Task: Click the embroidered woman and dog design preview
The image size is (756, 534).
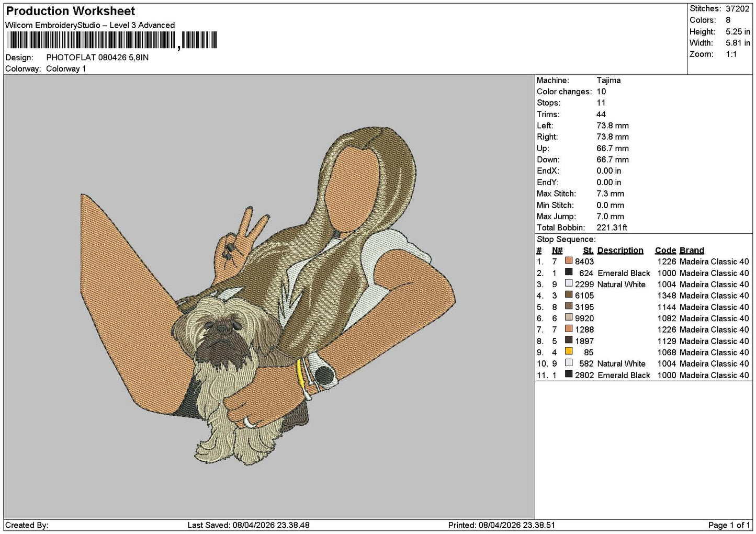Action: point(268,296)
